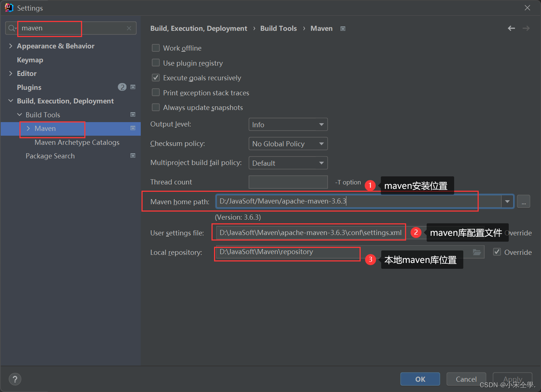Expand Appearance & Behavior node
The width and height of the screenshot is (541, 392).
pyautogui.click(x=11, y=46)
